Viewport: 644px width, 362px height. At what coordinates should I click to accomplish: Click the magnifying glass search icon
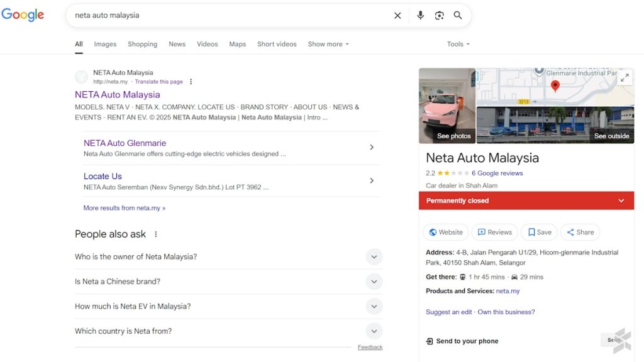(458, 16)
